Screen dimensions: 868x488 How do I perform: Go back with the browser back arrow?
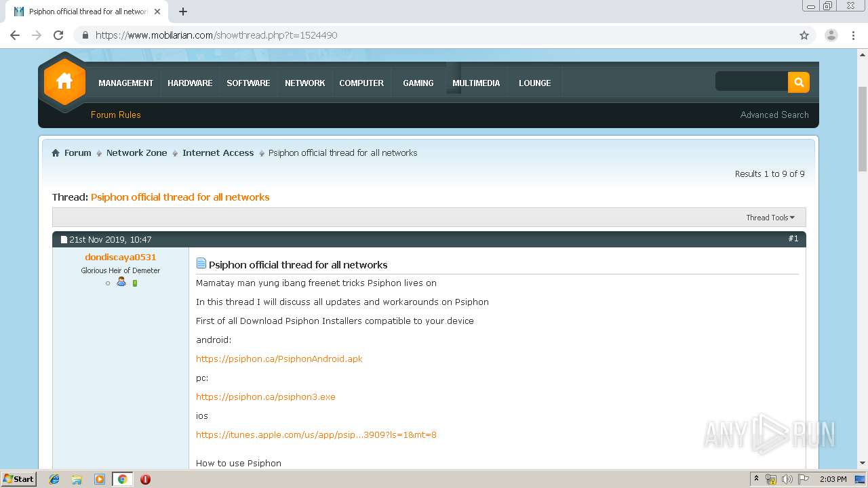coord(15,35)
